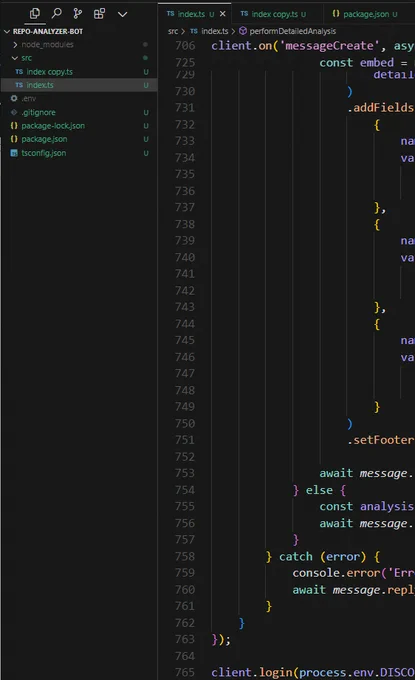This screenshot has height=680, width=415.
Task: Click the console.error statement
Action: tap(353, 573)
